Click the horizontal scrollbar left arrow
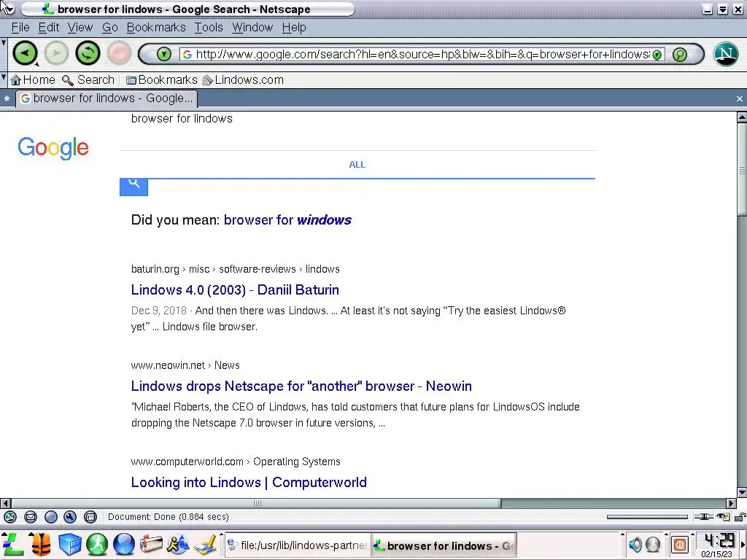Screen dimensions: 747x560 click(5, 503)
